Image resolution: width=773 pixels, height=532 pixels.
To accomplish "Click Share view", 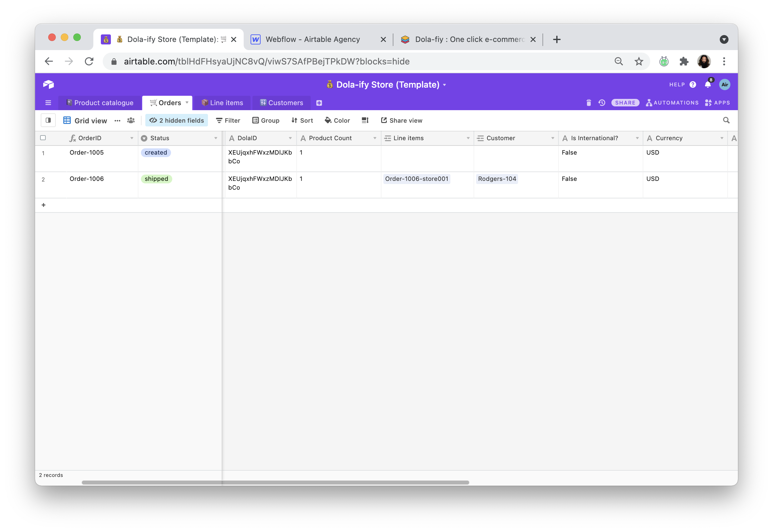I will [401, 120].
